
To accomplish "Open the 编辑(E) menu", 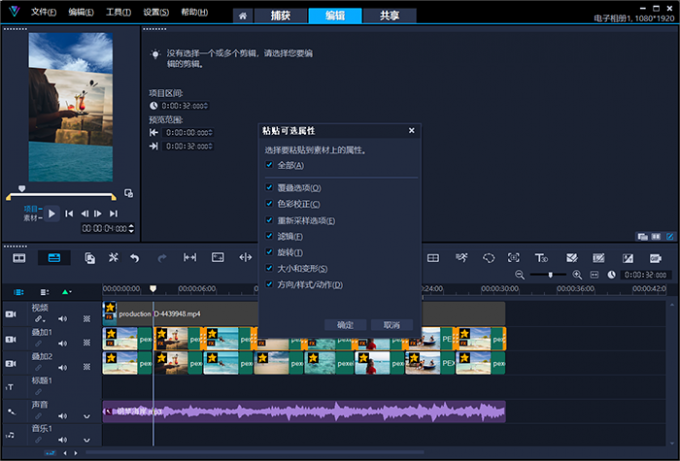I will pyautogui.click(x=81, y=12).
